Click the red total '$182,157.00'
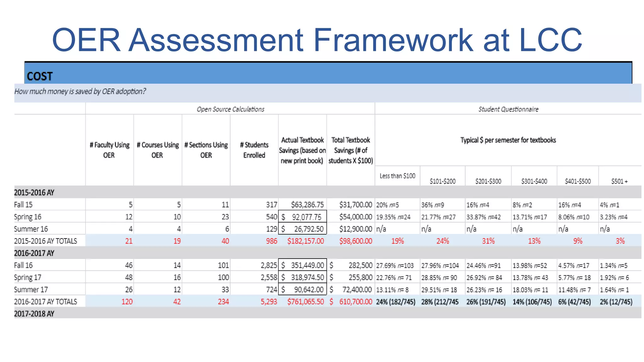 (x=305, y=241)
